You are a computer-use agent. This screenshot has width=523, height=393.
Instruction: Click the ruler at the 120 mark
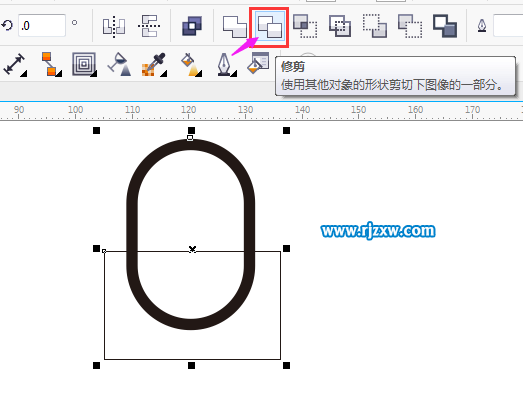pos(188,110)
